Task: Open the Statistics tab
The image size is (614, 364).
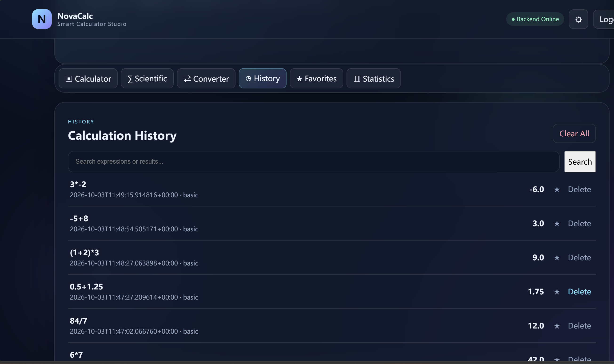Action: [374, 79]
